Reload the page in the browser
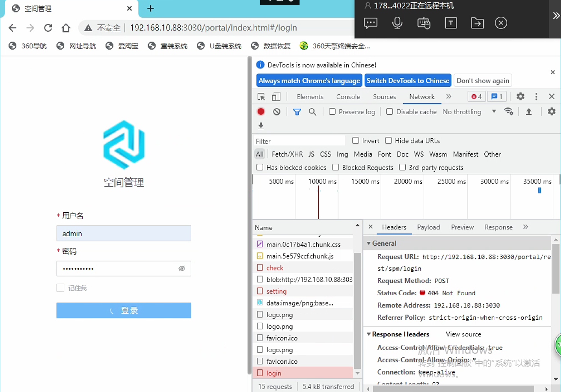Viewport: 561px width, 392px height. point(48,28)
